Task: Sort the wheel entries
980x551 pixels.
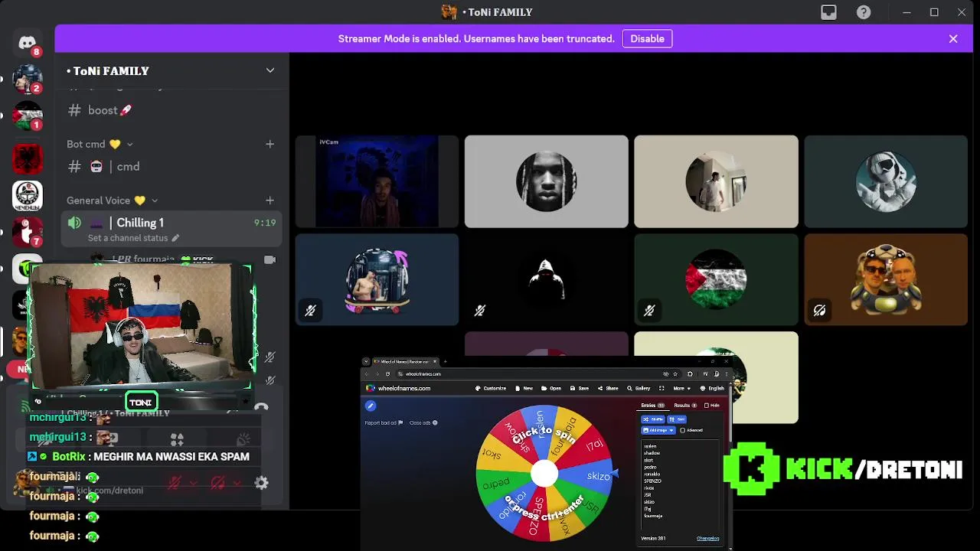Action: pos(677,419)
